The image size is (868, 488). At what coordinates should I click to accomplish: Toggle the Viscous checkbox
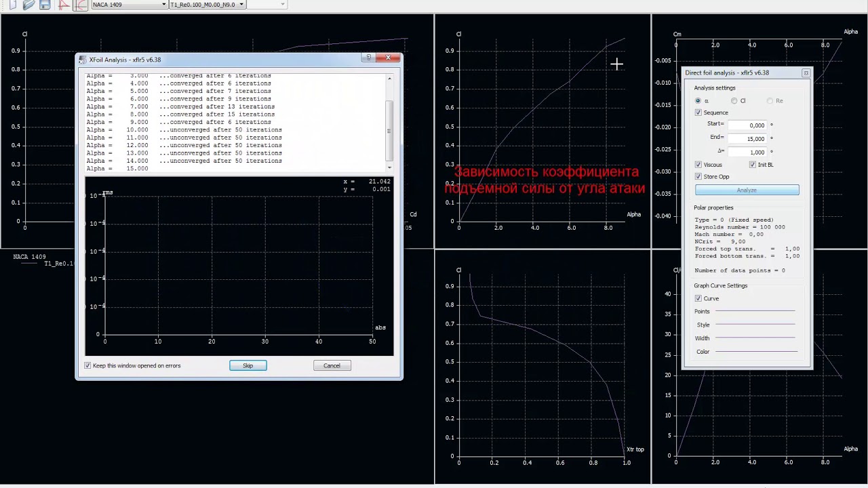click(698, 165)
